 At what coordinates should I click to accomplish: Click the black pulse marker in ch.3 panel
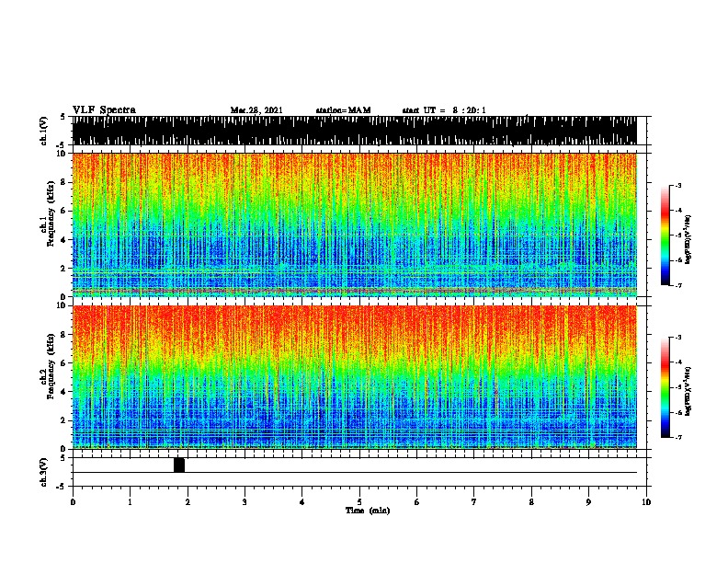(179, 465)
